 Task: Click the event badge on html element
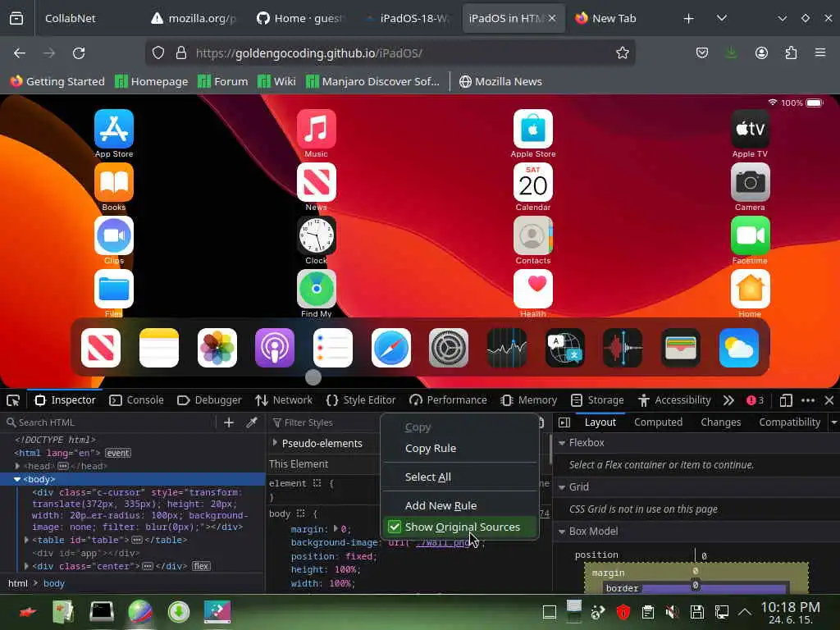[x=118, y=453]
